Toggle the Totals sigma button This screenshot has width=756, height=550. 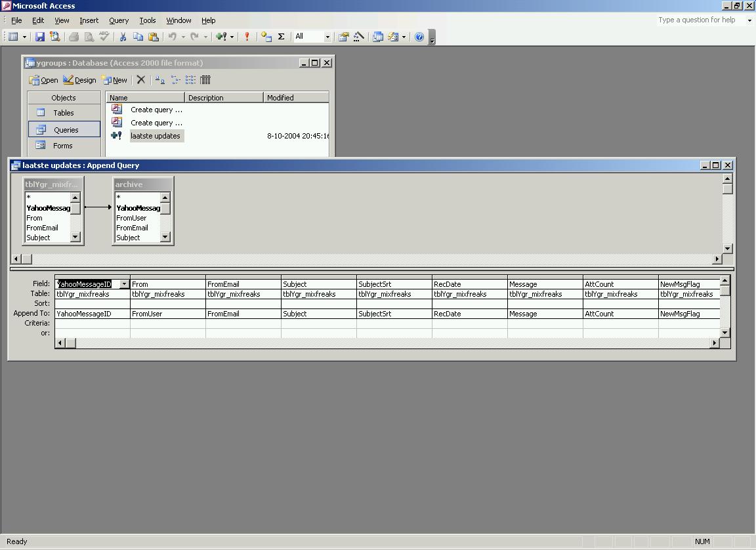281,37
